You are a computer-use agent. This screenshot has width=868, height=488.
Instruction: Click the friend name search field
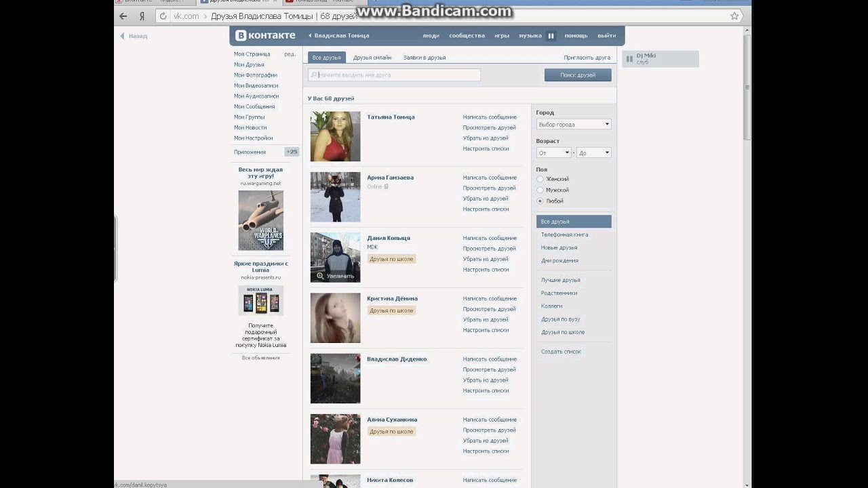coord(395,75)
